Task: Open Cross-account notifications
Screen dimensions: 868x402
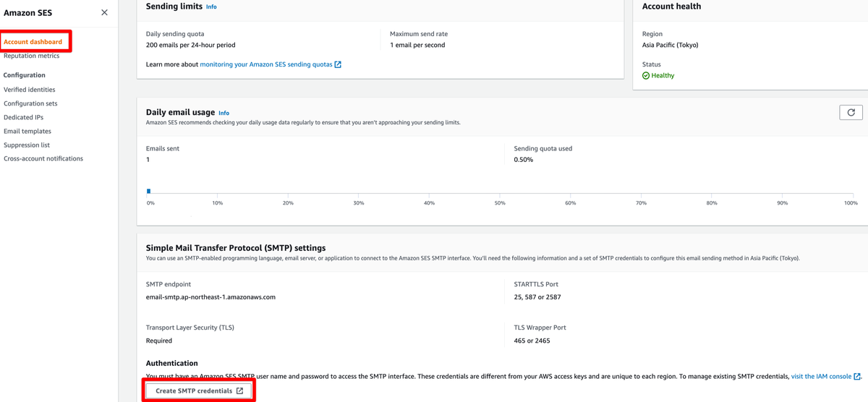Action: (43, 158)
